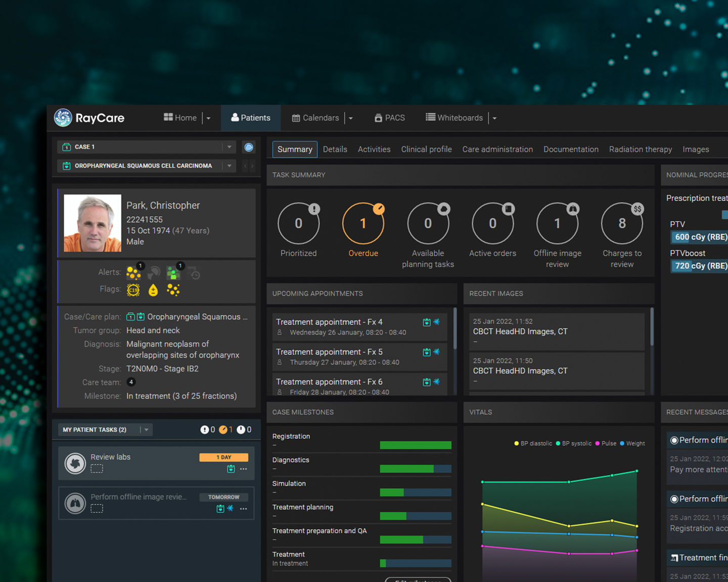The image size is (728, 582).
Task: Open the Charges to review counter circle
Action: (622, 223)
